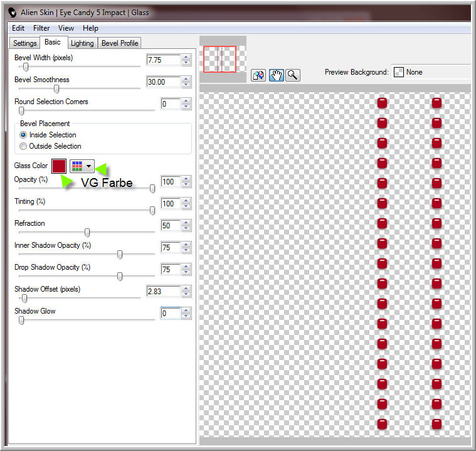Open the Edit menu
This screenshot has width=476, height=451.
18,28
